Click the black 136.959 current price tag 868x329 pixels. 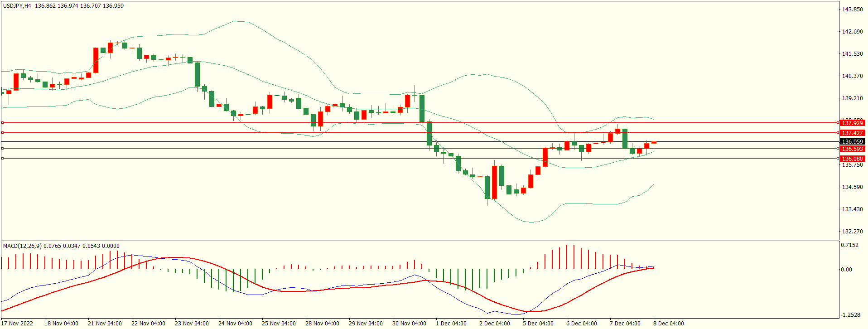point(852,141)
